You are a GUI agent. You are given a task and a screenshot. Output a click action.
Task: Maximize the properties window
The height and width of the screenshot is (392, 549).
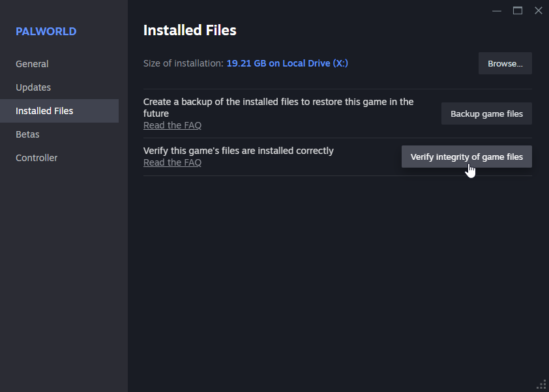click(518, 11)
